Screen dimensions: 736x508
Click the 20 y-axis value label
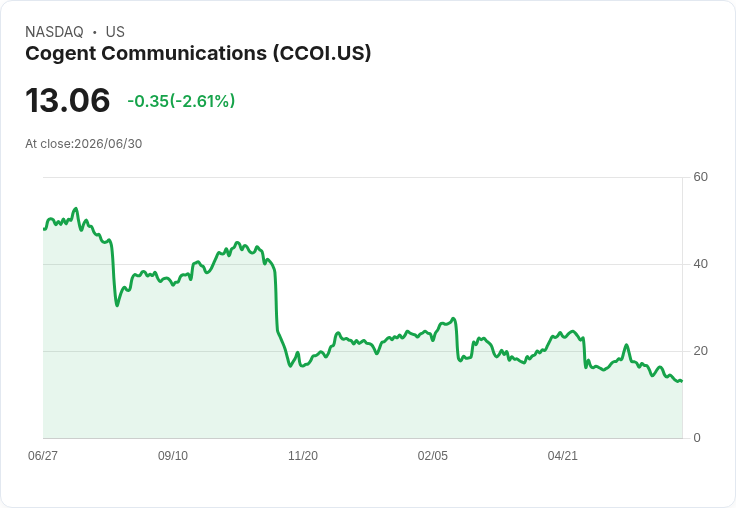click(x=700, y=351)
